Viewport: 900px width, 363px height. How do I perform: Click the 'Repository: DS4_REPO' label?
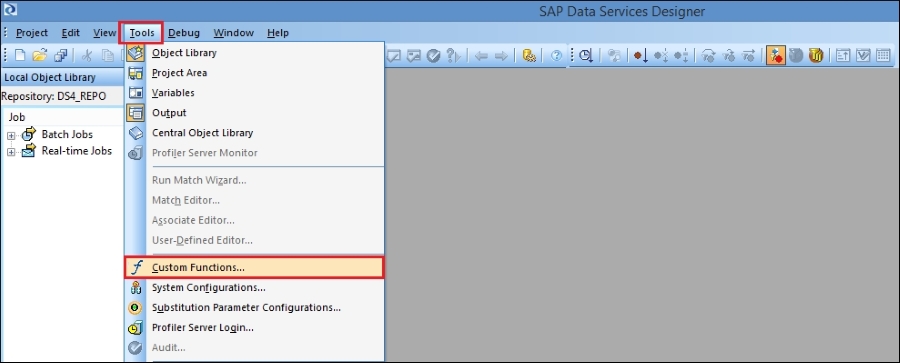pos(53,96)
